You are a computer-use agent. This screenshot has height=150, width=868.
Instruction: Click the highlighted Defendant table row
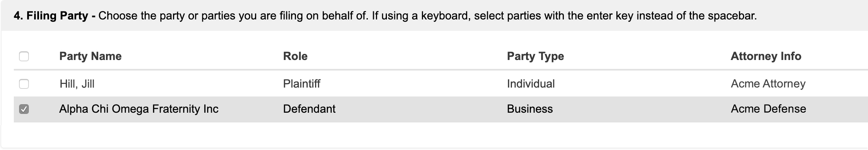(x=441, y=109)
